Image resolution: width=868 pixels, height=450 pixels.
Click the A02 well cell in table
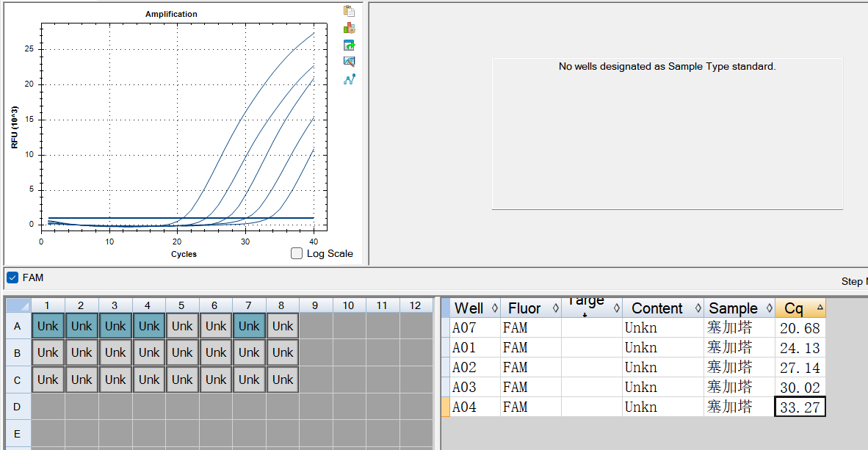[475, 368]
